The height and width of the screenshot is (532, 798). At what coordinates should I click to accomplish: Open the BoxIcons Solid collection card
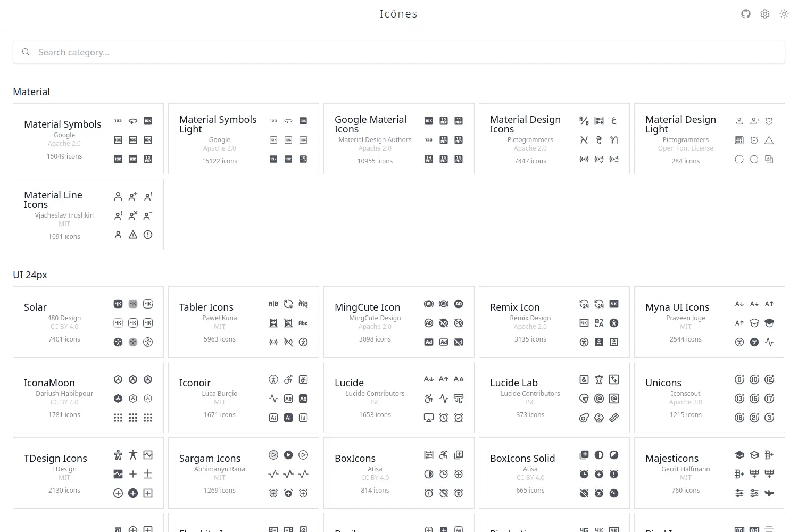click(554, 473)
